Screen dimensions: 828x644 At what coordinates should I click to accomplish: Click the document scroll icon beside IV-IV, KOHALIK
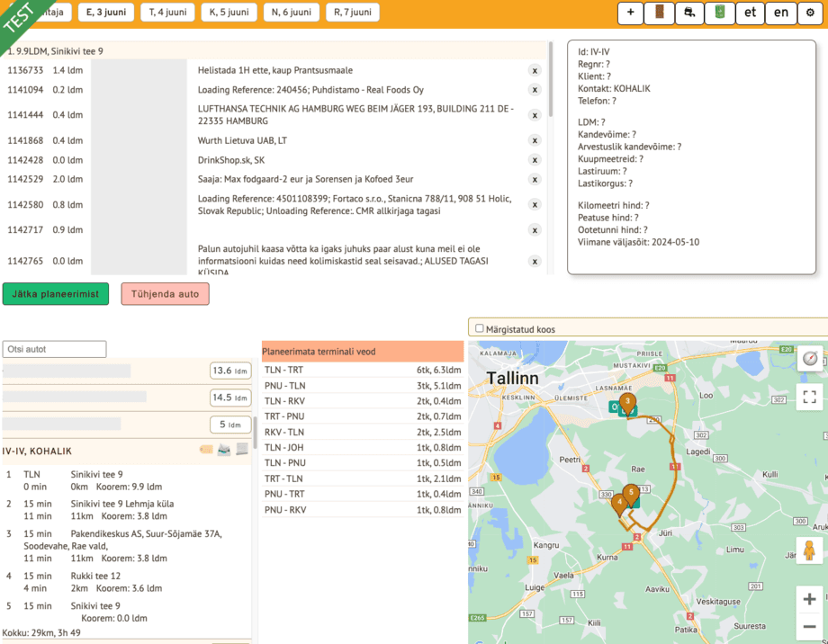(242, 449)
